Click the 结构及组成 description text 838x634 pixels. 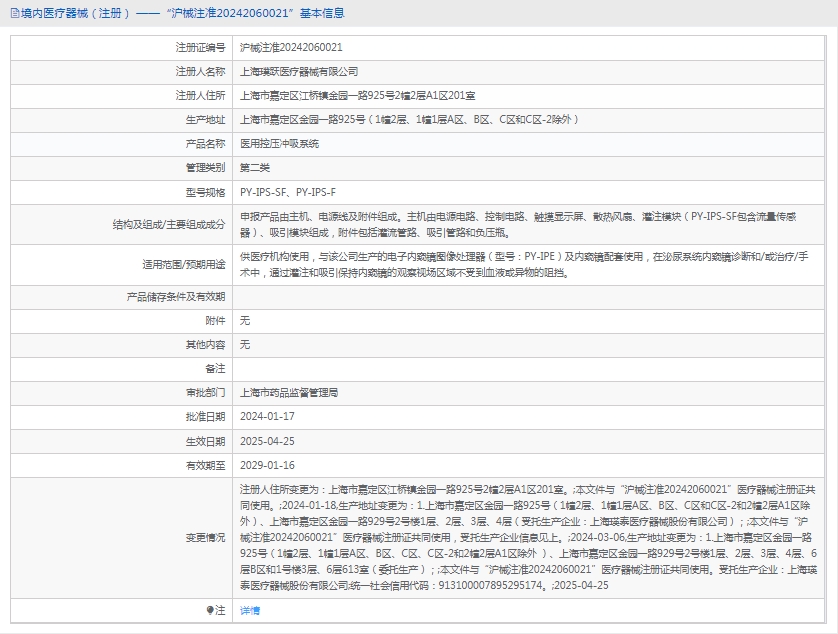click(520, 224)
